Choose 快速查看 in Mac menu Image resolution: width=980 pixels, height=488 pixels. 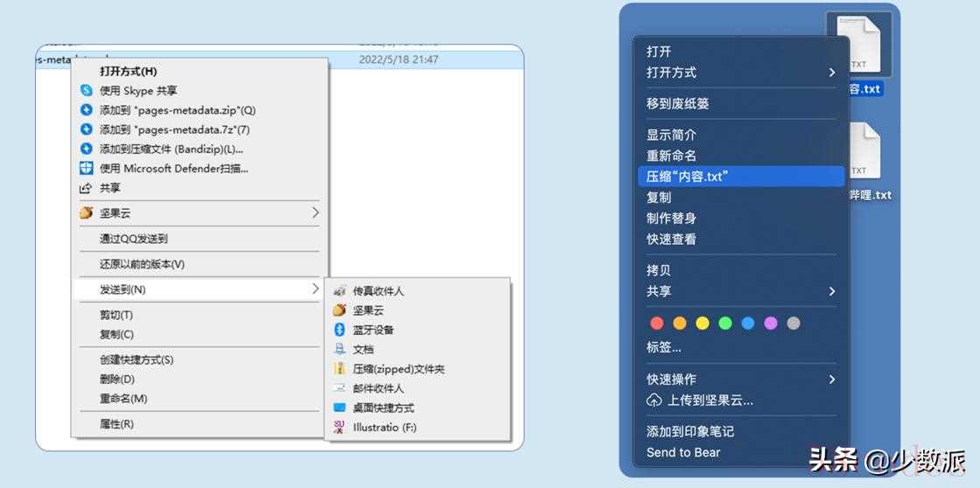coord(671,239)
